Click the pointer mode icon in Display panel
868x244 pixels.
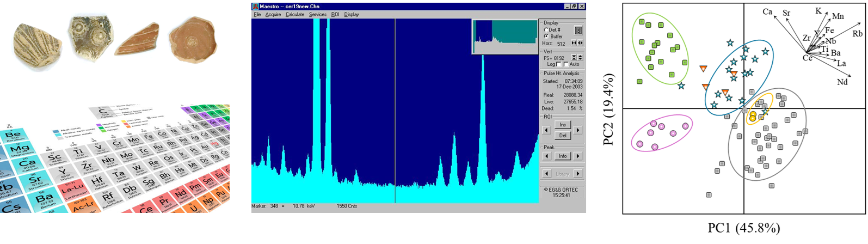pos(578,30)
